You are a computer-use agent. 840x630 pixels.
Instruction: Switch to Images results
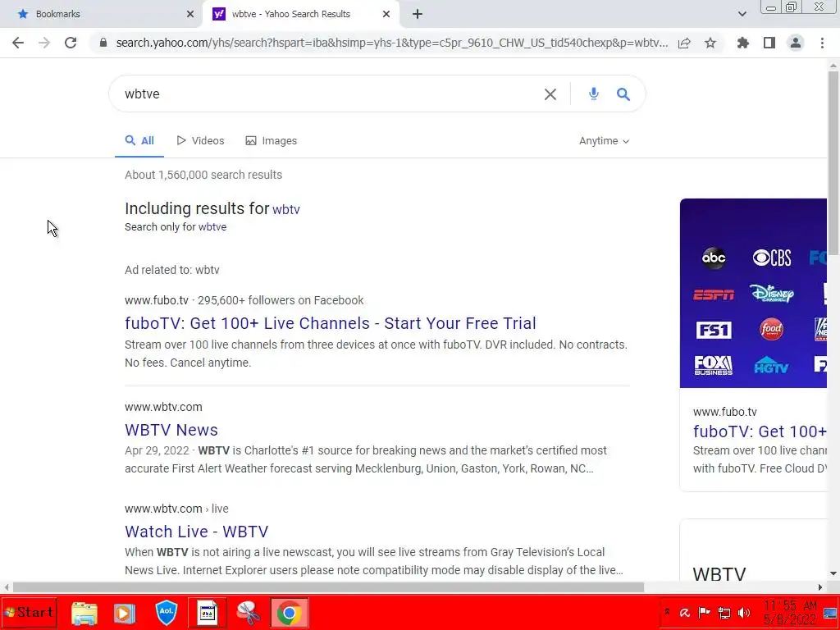click(271, 141)
